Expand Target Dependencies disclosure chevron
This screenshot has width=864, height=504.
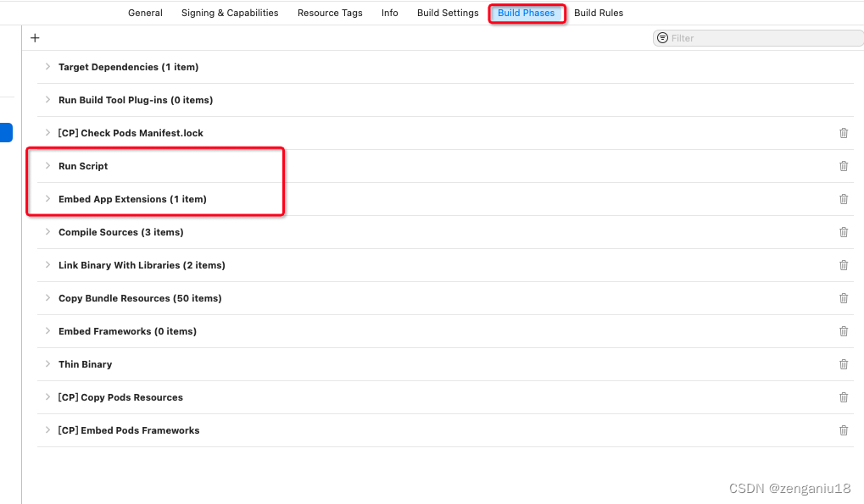[x=47, y=67]
